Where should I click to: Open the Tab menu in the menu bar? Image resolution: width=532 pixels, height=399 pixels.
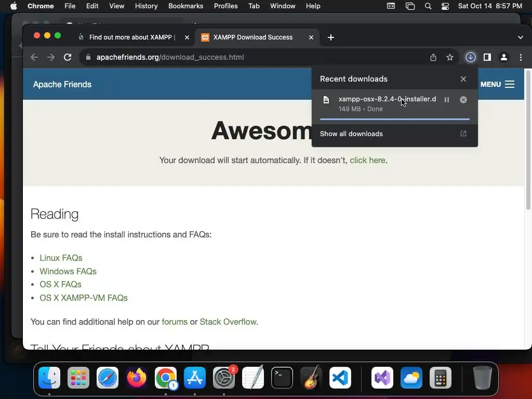(254, 6)
